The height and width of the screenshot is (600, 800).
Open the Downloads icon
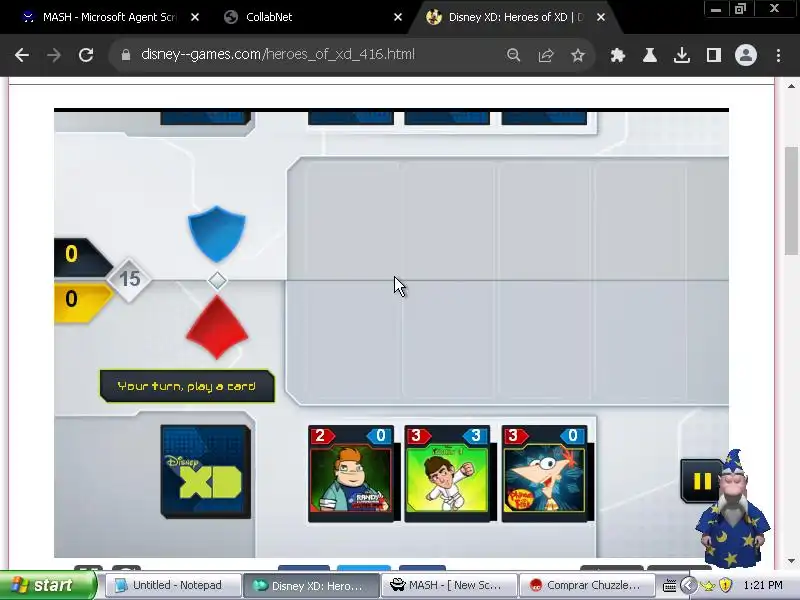pos(682,55)
